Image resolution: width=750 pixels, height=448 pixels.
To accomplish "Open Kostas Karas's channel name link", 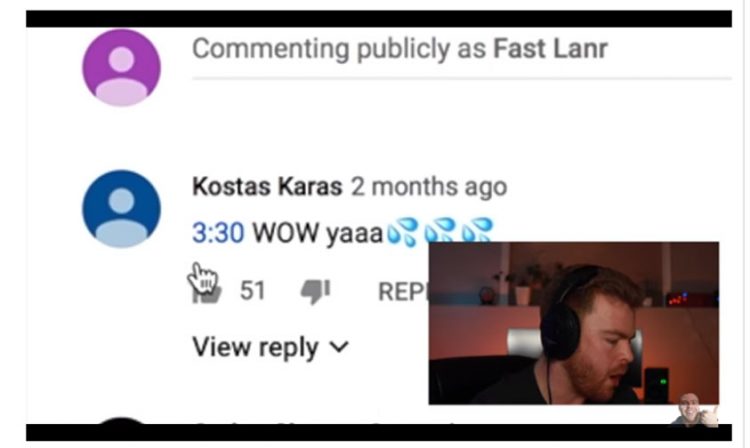I will click(267, 186).
